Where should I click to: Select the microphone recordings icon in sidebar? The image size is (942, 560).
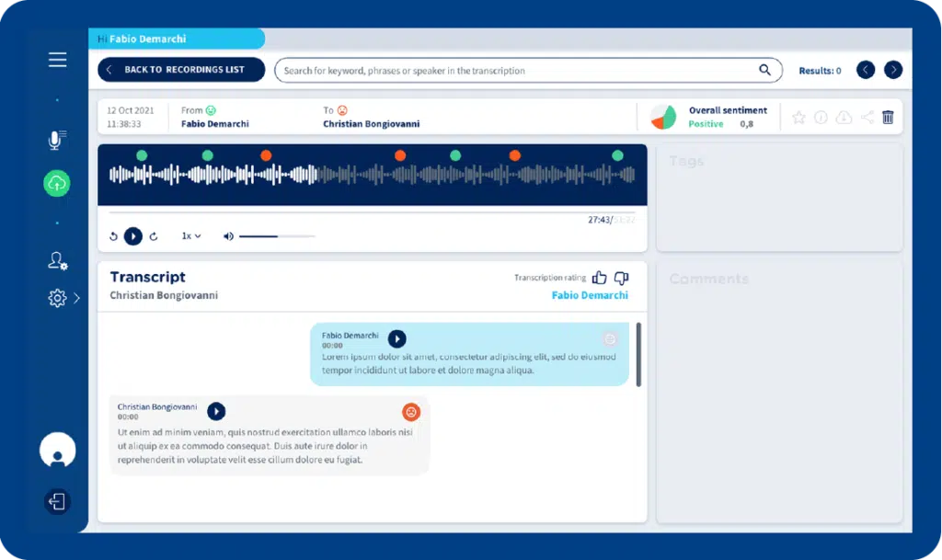56,140
